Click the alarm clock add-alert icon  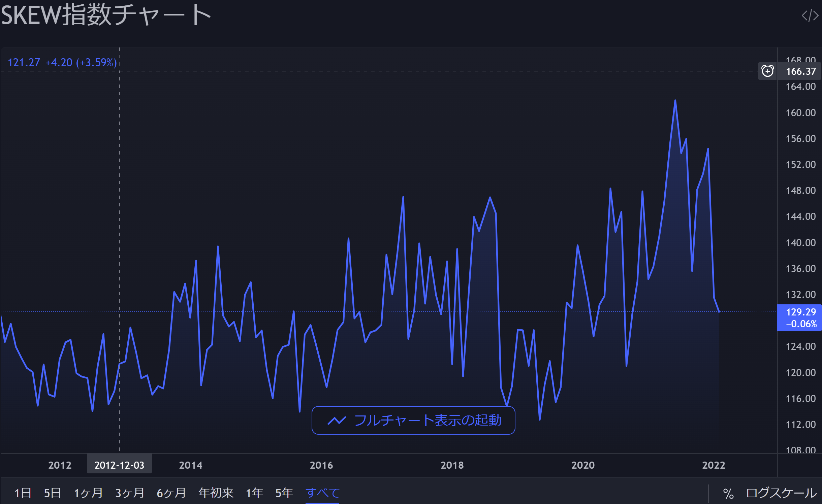pos(767,71)
